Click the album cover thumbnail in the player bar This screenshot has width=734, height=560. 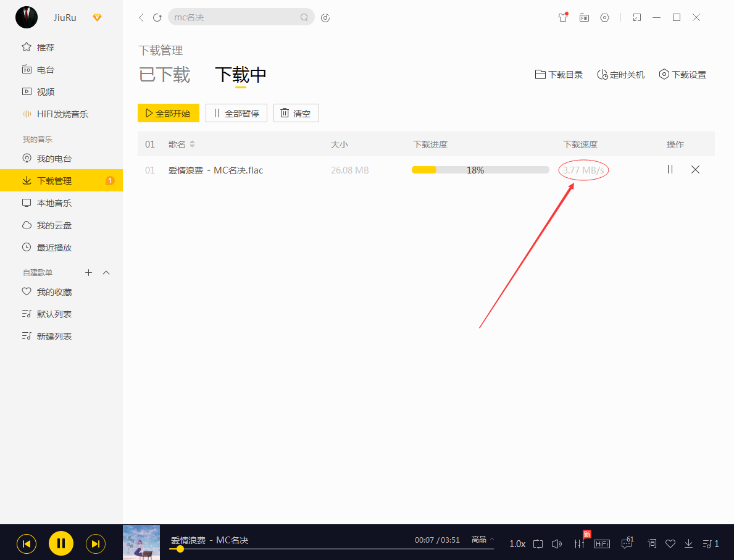pos(141,542)
